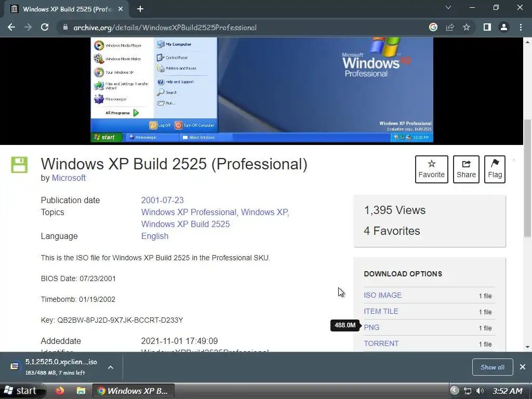Select the Chrome Windows XP B... taskbar button
The width and height of the screenshot is (532, 399).
134,391
